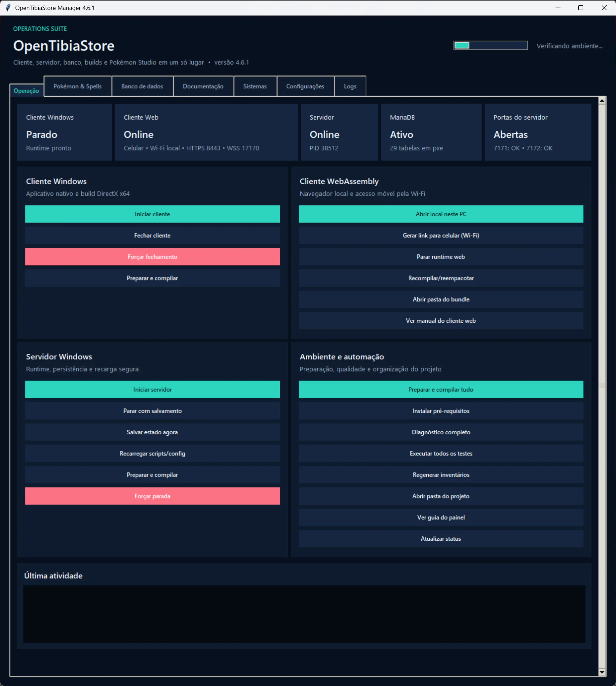
Task: Click the MariaDB Ativo status card
Action: pos(431,132)
